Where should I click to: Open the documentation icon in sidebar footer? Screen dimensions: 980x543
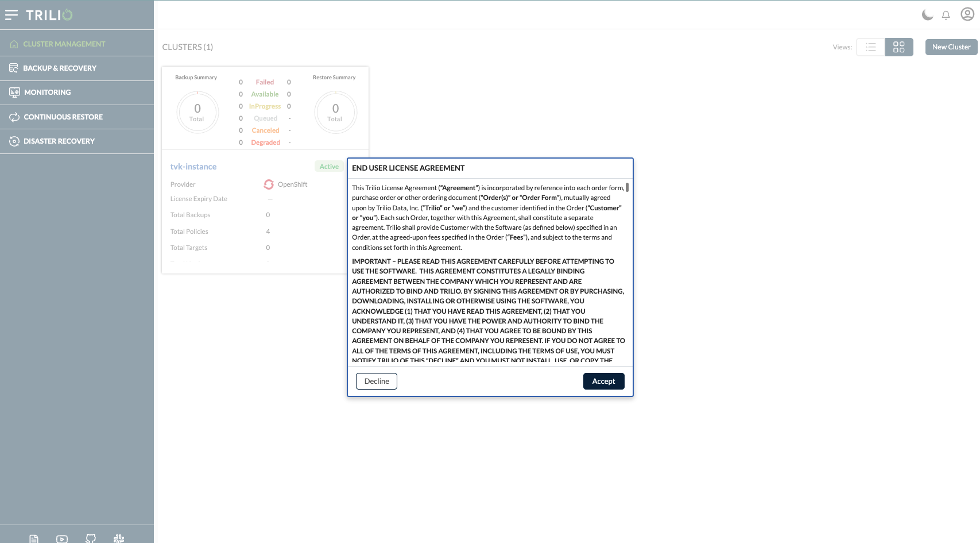click(34, 538)
